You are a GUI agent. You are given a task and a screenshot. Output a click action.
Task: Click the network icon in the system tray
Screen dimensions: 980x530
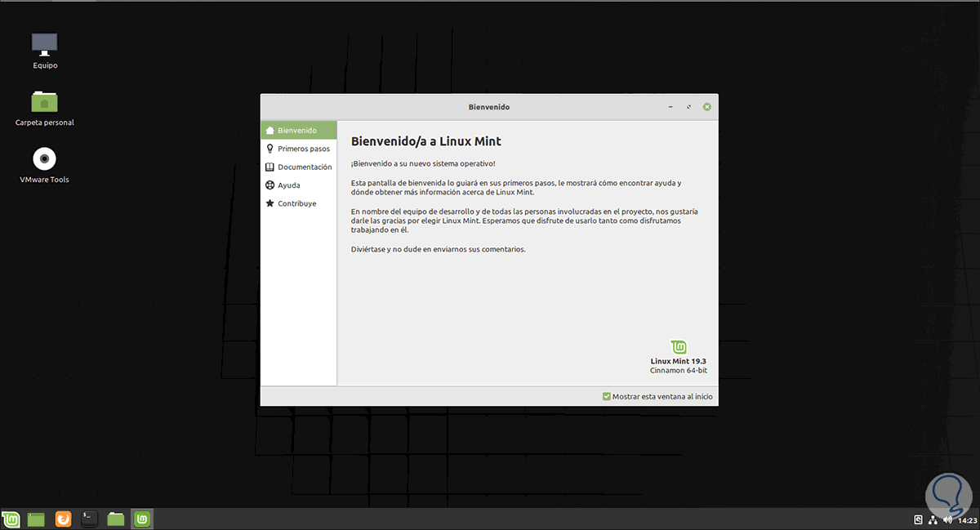point(932,519)
